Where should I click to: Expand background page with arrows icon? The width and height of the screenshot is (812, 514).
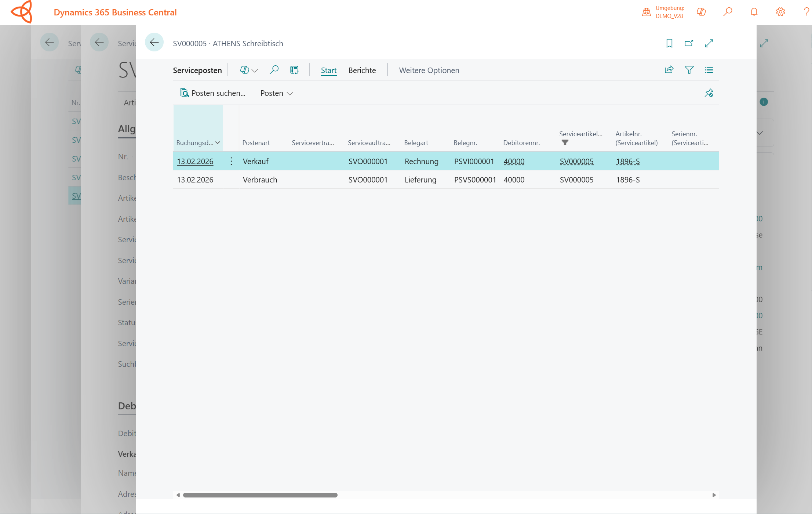(764, 43)
